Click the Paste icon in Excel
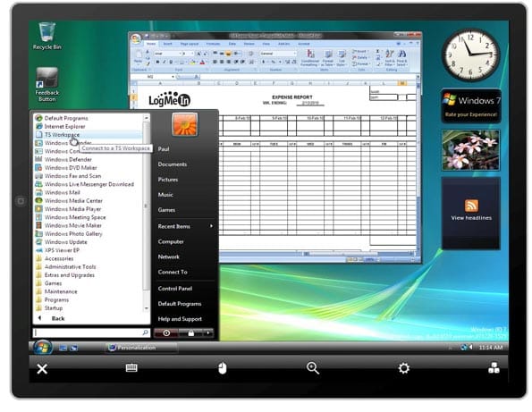 139,56
